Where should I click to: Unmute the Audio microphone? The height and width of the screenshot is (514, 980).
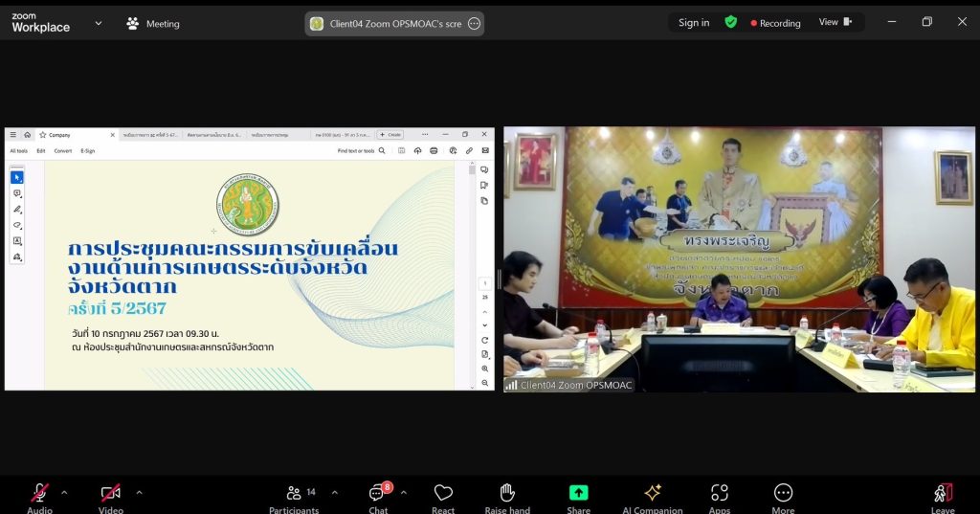pos(39,498)
